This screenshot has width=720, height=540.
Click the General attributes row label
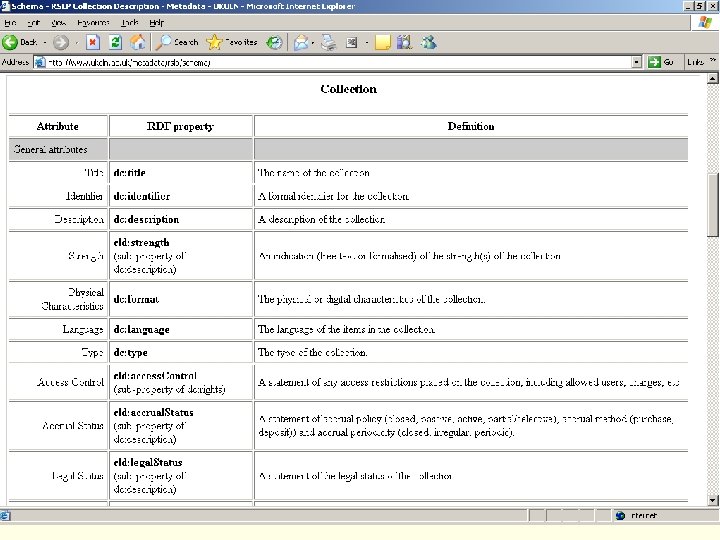coord(51,149)
